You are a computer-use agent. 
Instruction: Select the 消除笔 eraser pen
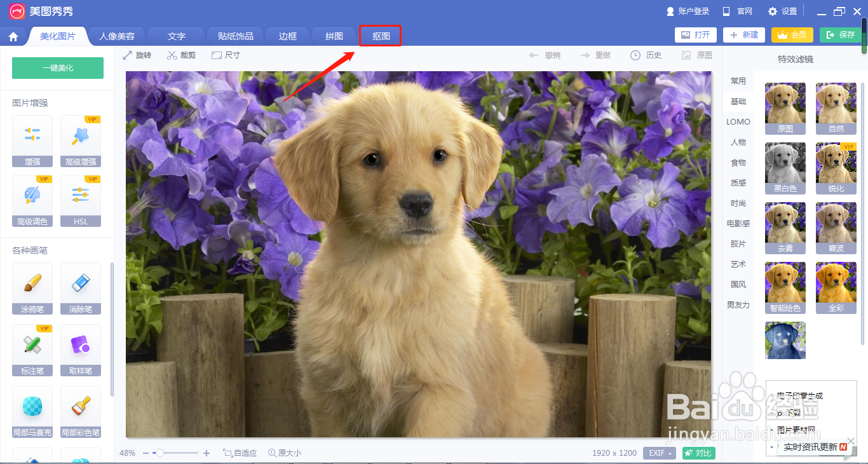coord(81,289)
